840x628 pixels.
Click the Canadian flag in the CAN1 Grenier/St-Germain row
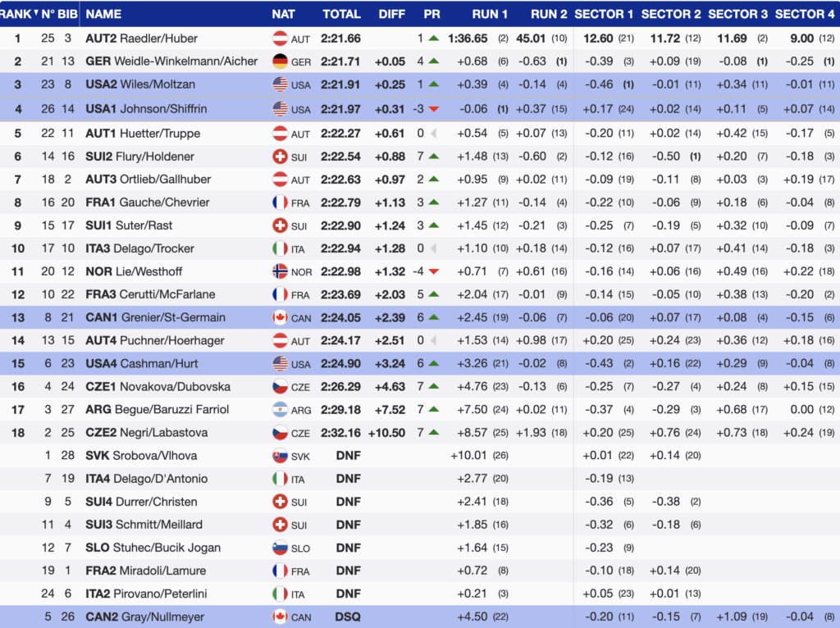coord(280,318)
